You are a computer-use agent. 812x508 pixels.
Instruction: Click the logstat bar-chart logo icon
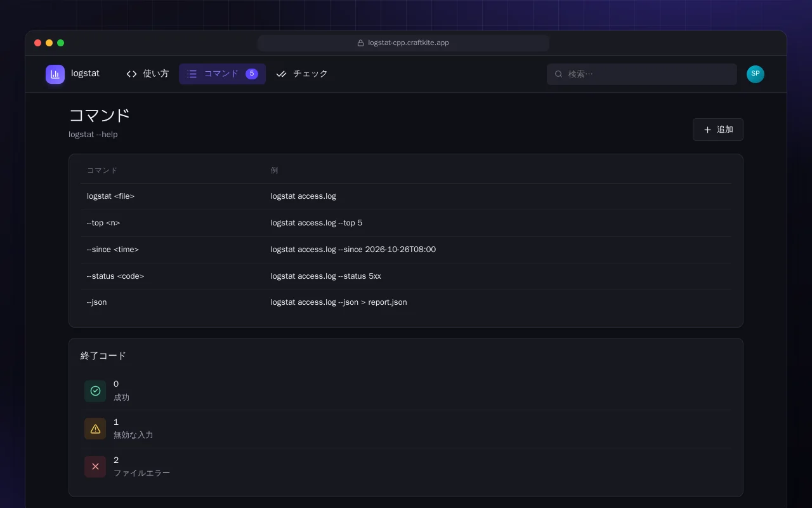55,74
